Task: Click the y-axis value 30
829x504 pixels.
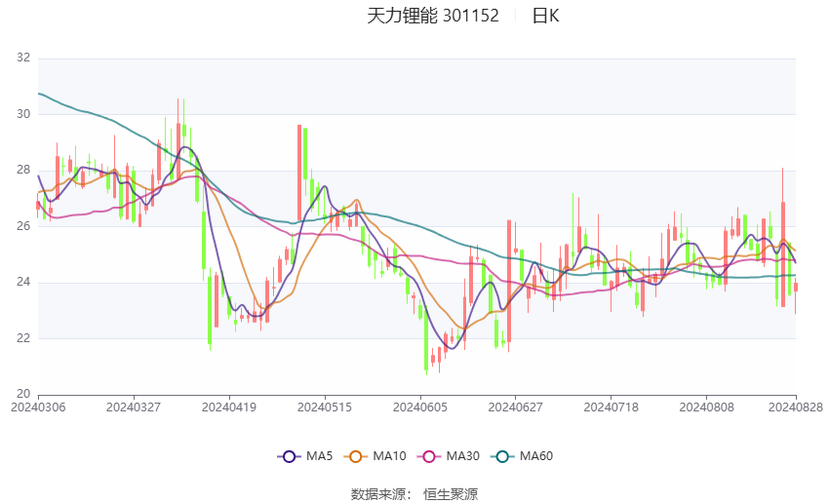Action: tap(23, 114)
